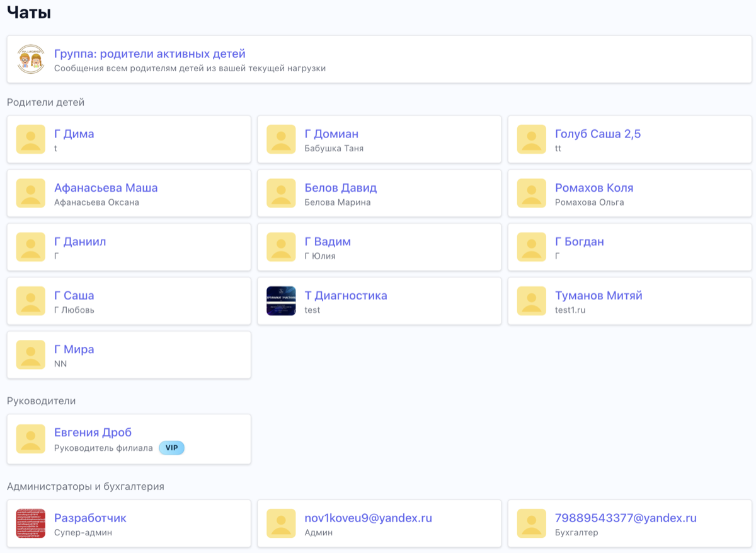Click the Т Диагностика chat thumbnail image
Viewport: 756px width, 553px height.
[x=281, y=301]
